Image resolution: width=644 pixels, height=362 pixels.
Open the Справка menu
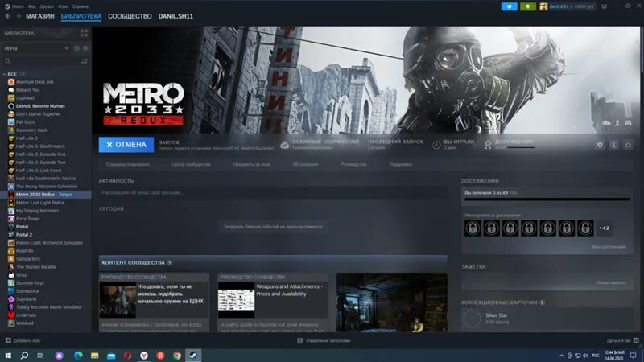click(x=80, y=6)
